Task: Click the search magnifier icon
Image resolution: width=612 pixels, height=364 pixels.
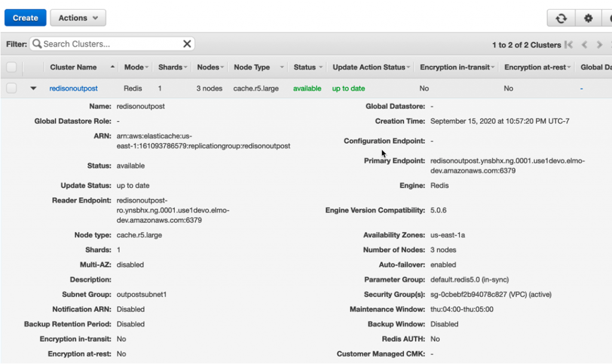Action: (x=37, y=44)
